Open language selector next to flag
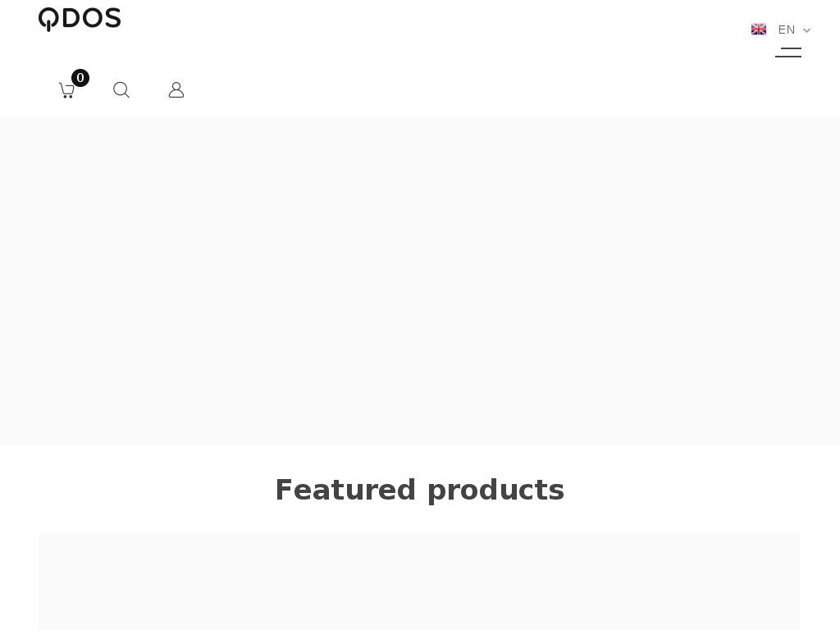 [787, 30]
